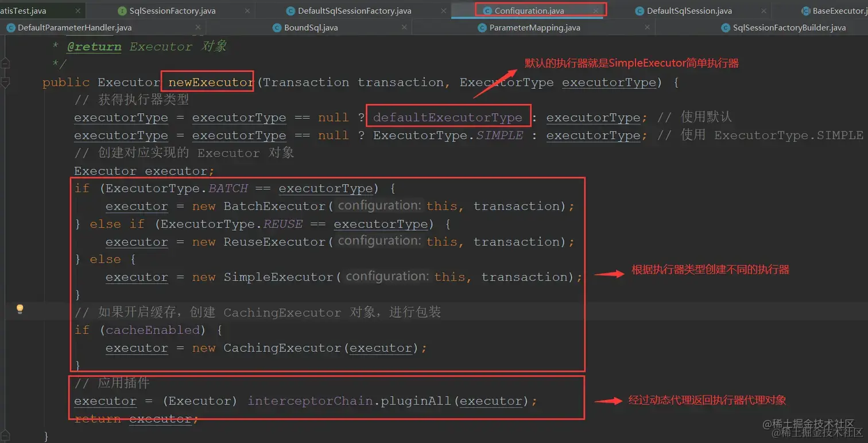
Task: Click the defaultExecutorType field reference
Action: coord(448,118)
